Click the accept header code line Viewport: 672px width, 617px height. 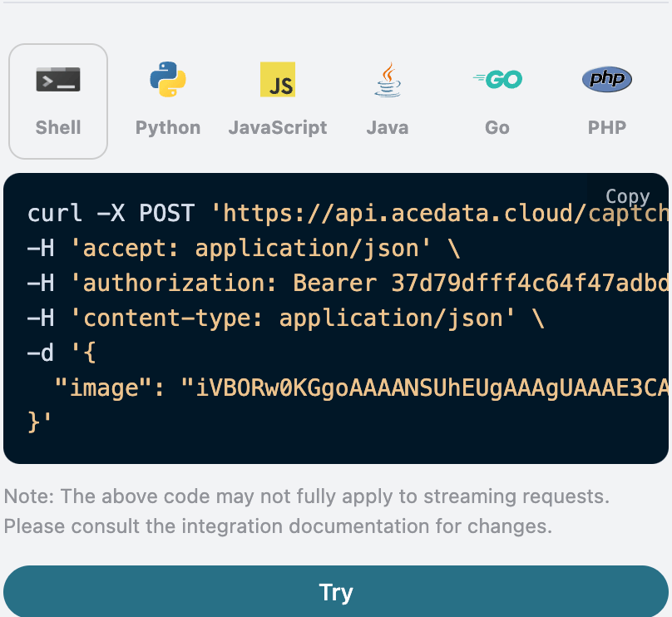coord(243,249)
